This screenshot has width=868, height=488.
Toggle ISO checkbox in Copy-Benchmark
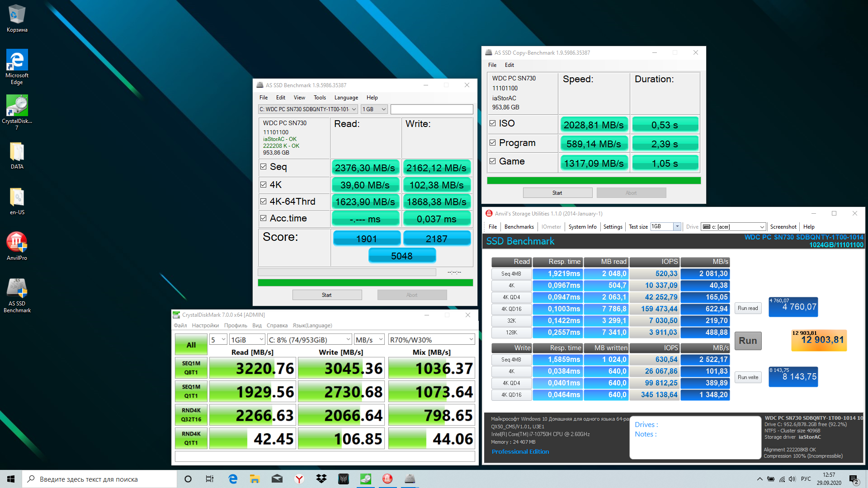(493, 123)
